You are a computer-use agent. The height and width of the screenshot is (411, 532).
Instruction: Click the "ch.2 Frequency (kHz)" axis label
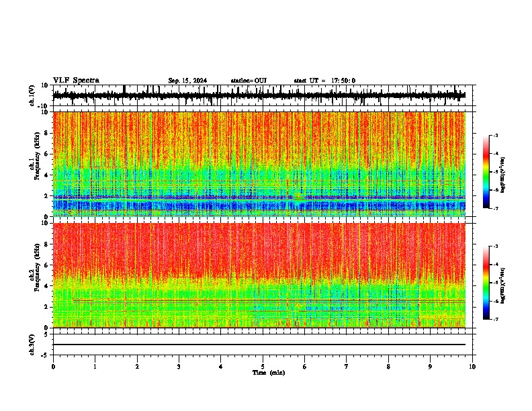36,267
